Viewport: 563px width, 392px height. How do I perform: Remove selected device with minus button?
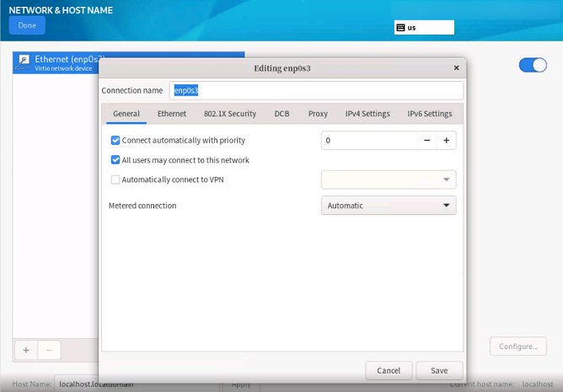49,350
